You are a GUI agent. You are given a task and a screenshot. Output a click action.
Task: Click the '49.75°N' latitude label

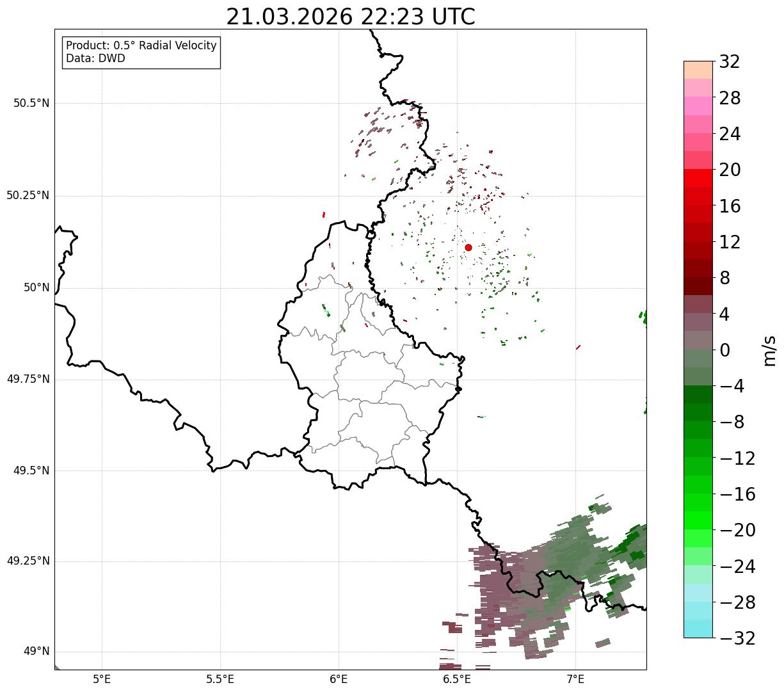(28, 379)
